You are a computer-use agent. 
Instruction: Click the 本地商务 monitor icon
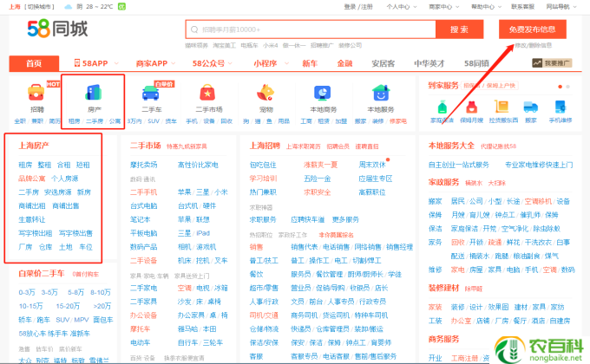[x=323, y=93]
